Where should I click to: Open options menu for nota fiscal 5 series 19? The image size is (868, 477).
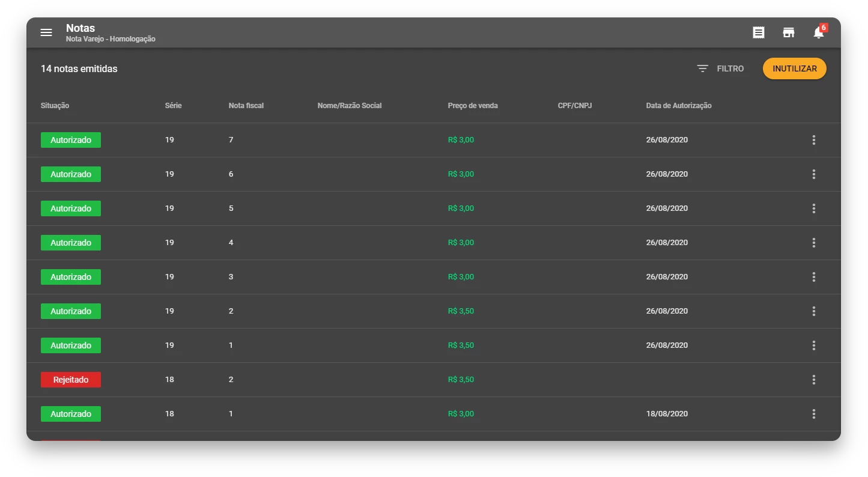[814, 208]
